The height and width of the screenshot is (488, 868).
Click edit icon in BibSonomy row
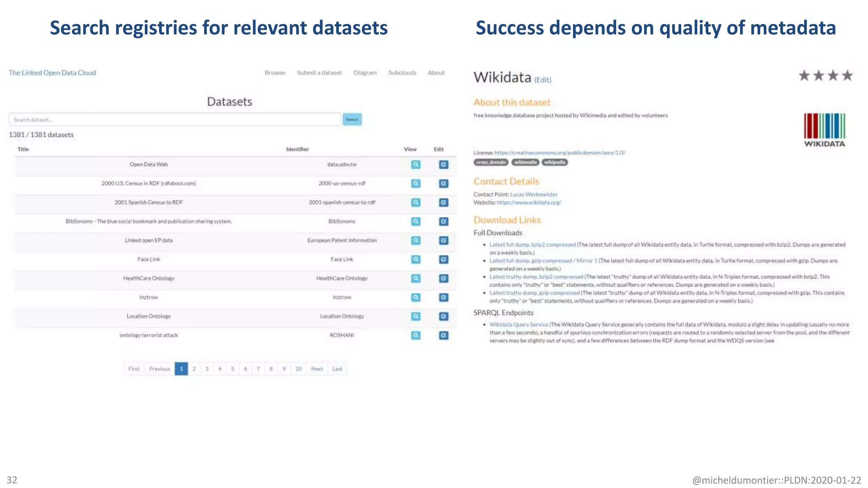tap(443, 221)
